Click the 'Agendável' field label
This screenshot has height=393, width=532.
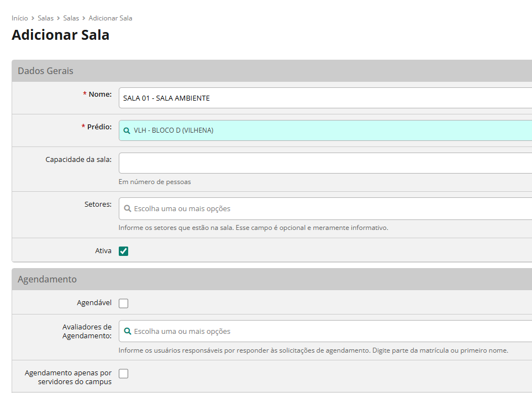tap(94, 303)
